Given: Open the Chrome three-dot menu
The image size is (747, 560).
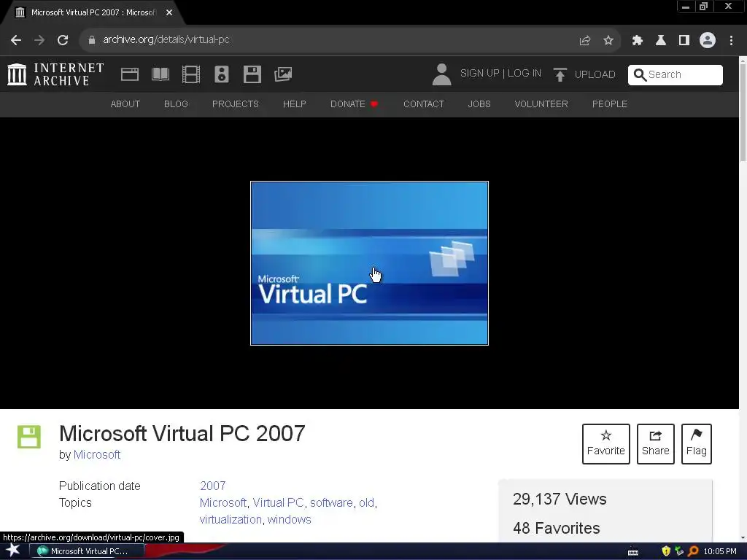Looking at the screenshot, I should tap(731, 41).
